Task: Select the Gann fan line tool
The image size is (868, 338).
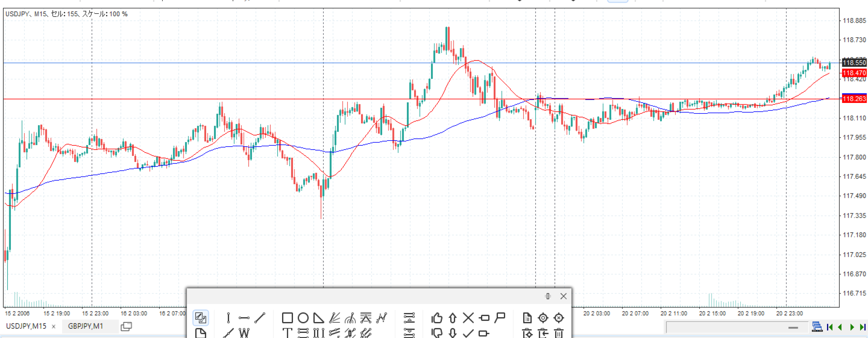Action: [x=335, y=318]
